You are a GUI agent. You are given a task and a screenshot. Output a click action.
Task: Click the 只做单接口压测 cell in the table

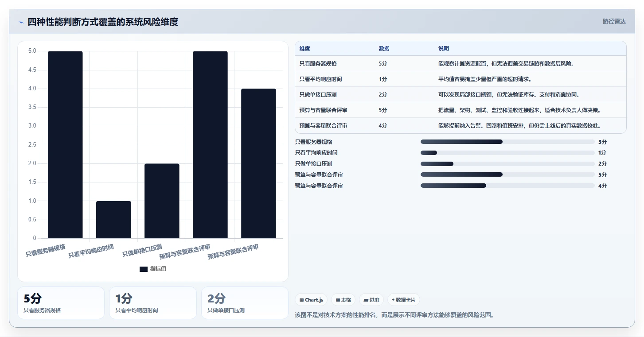(x=318, y=95)
